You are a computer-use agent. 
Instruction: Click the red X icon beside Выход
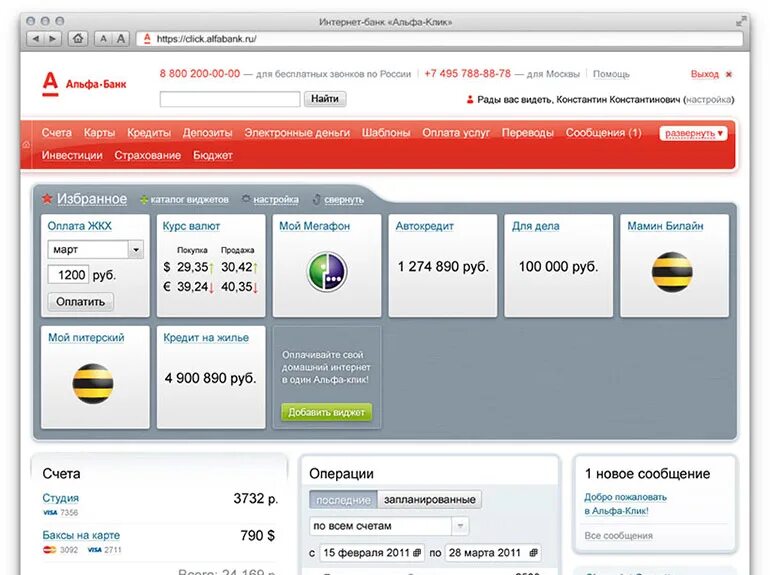click(729, 74)
